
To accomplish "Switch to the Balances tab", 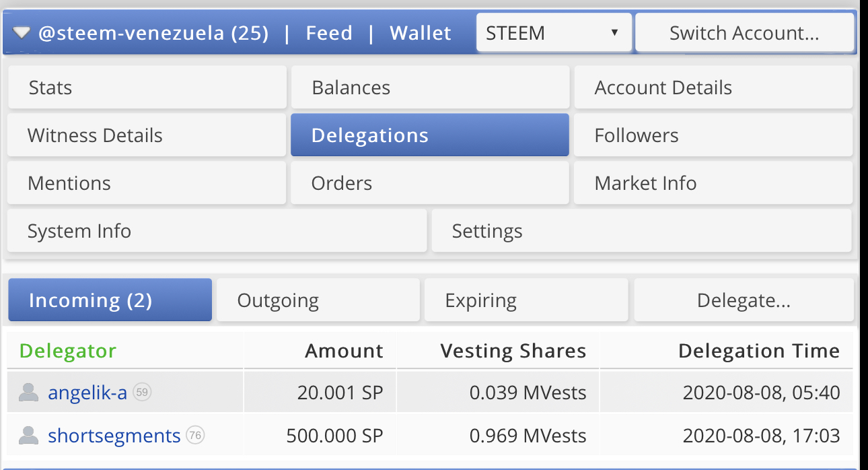I will (x=430, y=88).
